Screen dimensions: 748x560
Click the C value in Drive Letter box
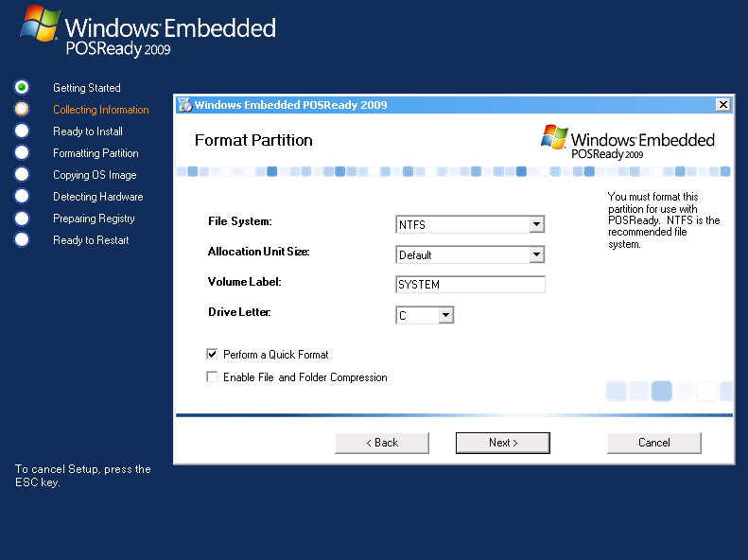pyautogui.click(x=403, y=316)
